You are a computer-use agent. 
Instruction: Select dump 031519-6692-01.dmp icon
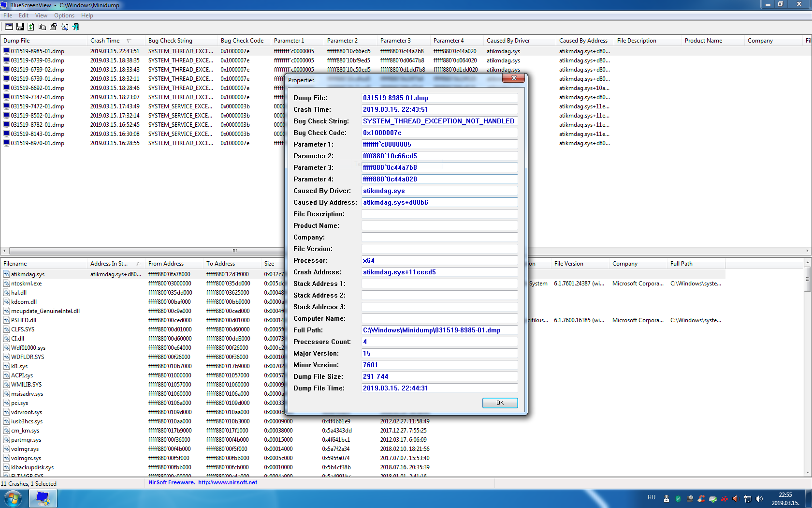point(6,88)
